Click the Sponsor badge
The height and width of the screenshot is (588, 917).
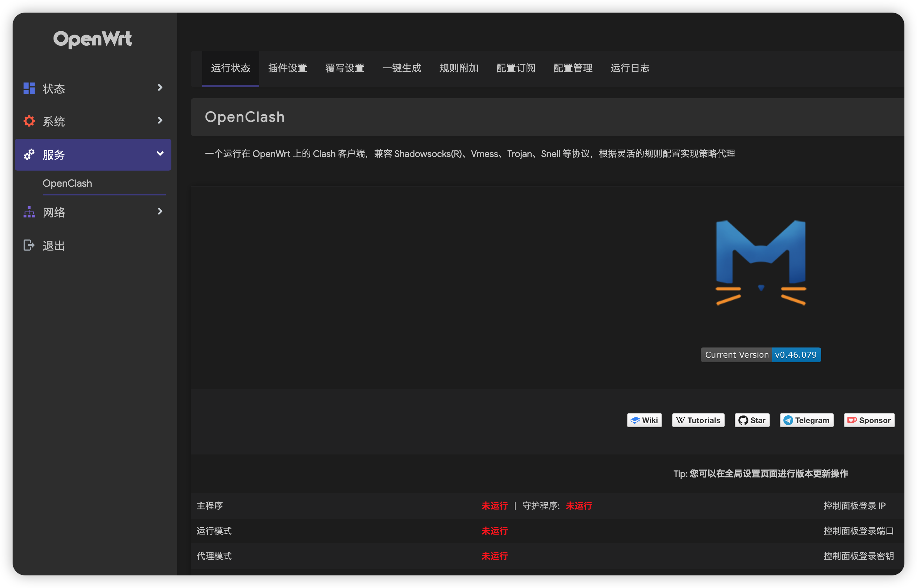coord(869,421)
